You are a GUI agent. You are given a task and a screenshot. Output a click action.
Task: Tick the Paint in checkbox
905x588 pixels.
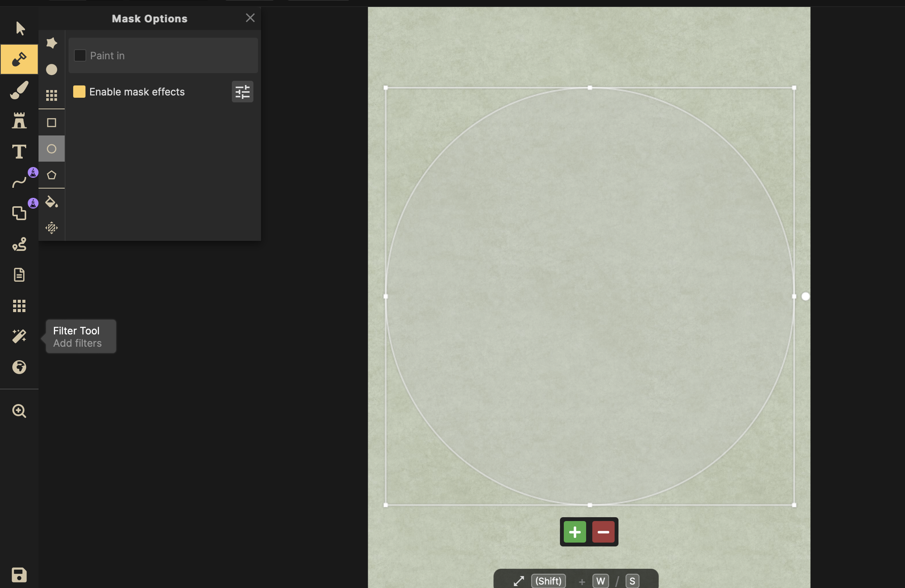click(x=80, y=55)
